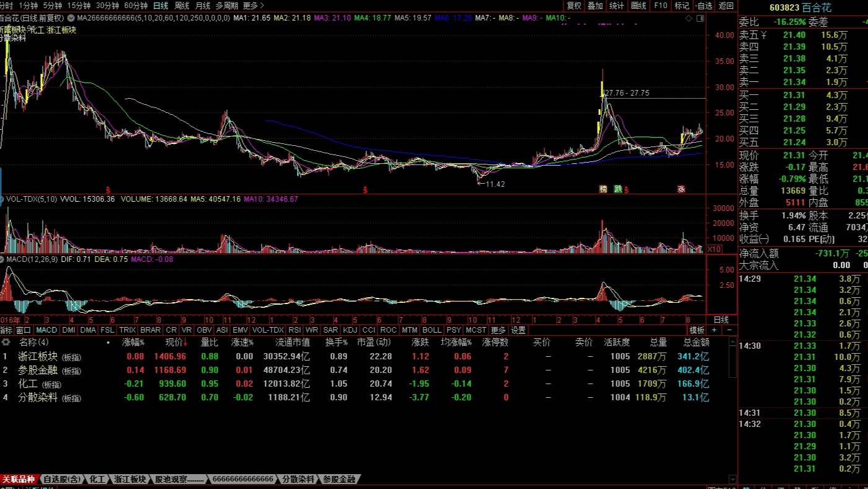868x489 pixels.
Task: Click the small square icon beside the diamond
Action: pos(699,18)
